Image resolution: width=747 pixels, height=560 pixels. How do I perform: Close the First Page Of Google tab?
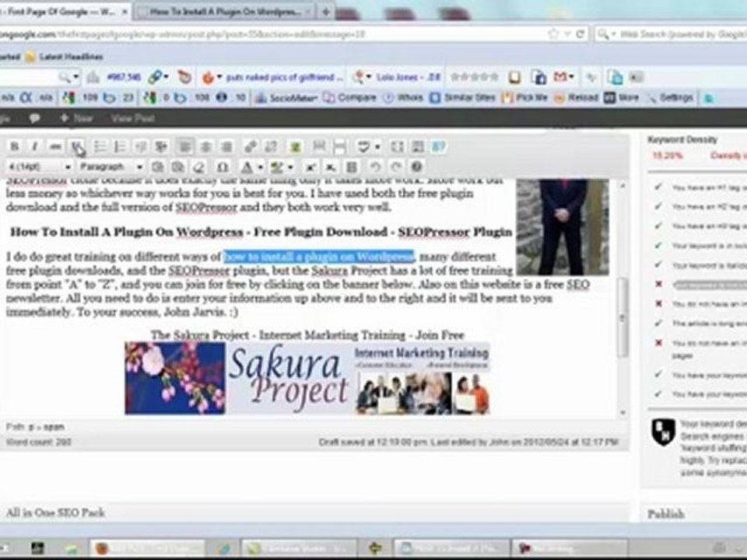coord(124,12)
